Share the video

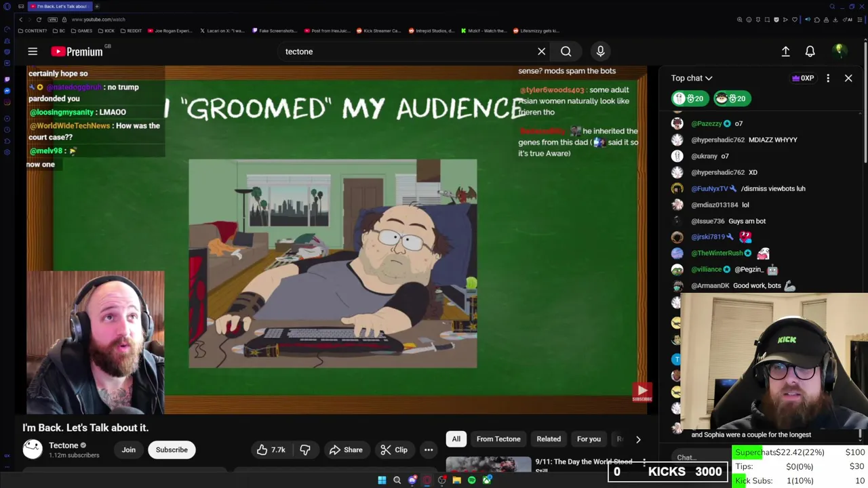[346, 449]
